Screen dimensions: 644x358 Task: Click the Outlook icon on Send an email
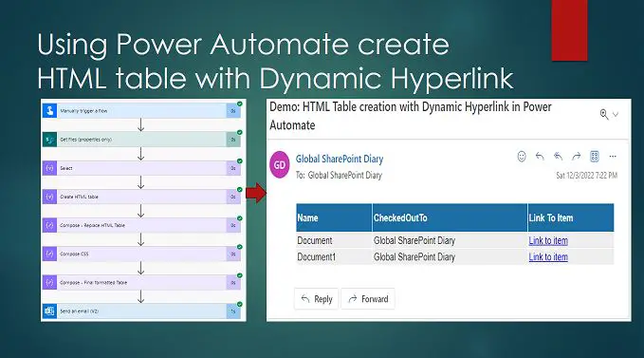click(x=49, y=311)
